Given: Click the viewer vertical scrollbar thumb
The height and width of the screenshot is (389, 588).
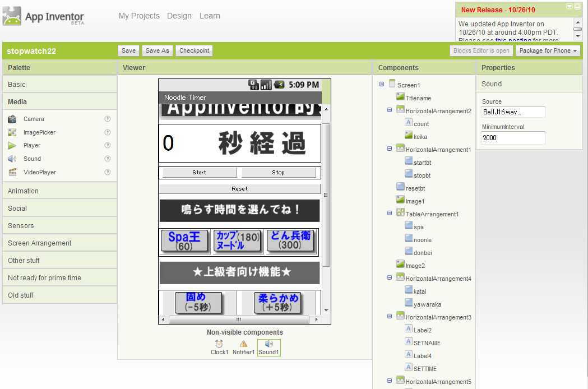Looking at the screenshot, I should [x=326, y=194].
